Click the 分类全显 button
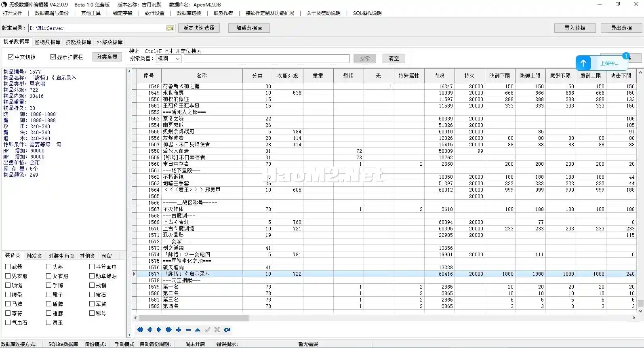 (107, 57)
